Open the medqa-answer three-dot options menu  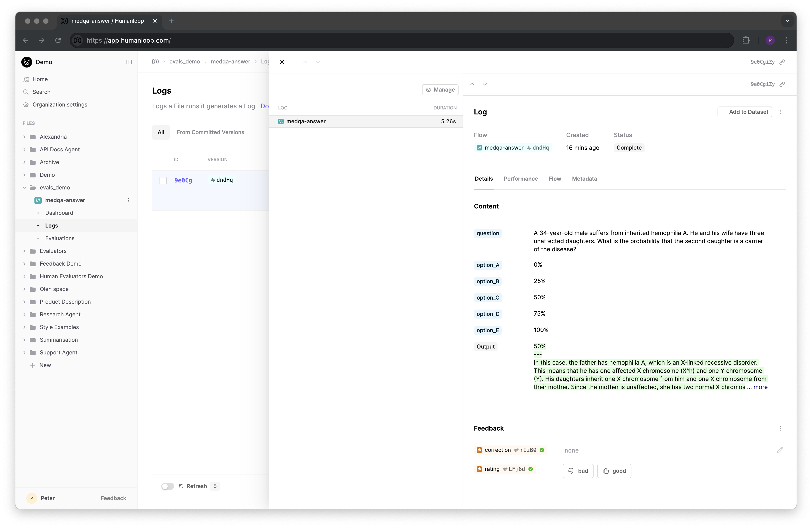(x=128, y=200)
